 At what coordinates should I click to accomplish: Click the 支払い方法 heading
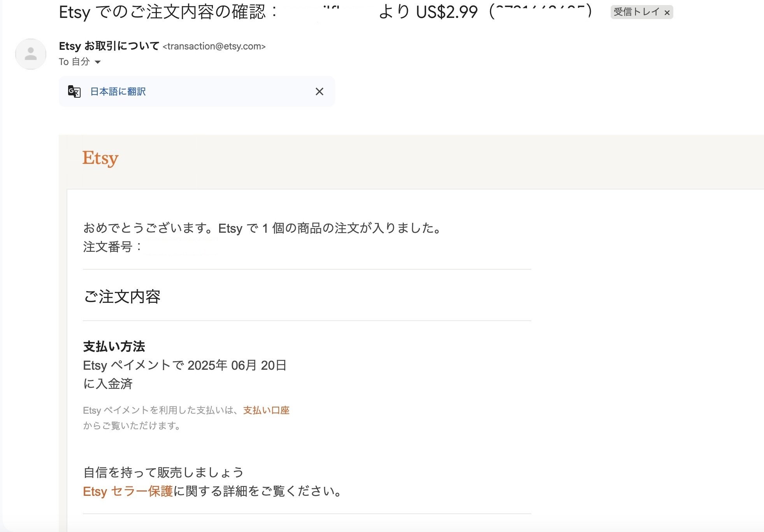pyautogui.click(x=114, y=346)
